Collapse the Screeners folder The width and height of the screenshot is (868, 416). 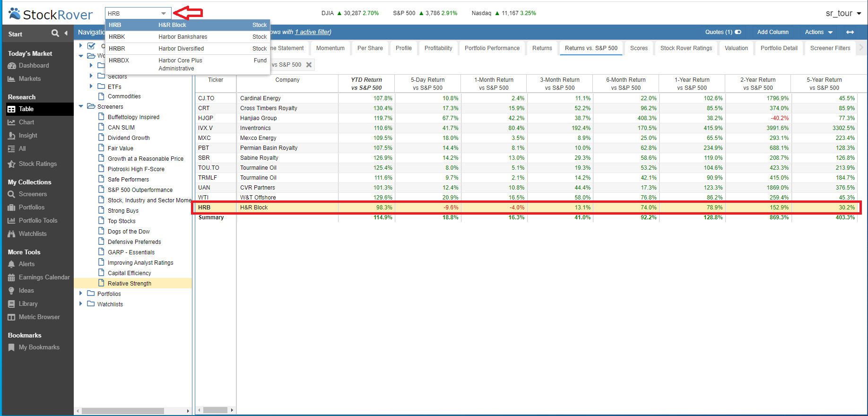(81, 106)
